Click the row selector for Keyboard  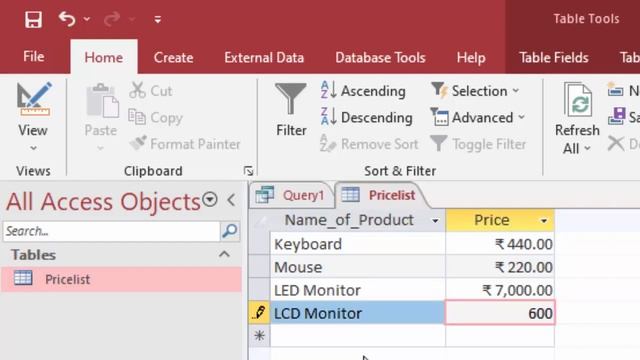pos(259,244)
